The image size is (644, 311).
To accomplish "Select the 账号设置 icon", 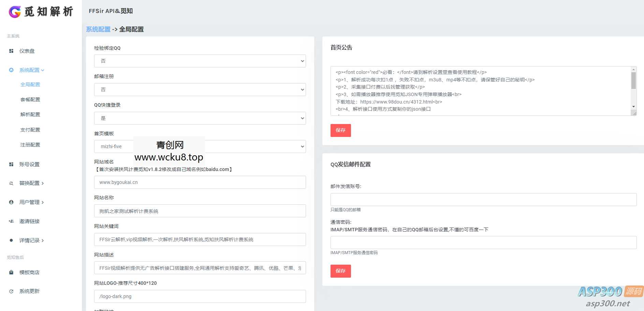I will tap(11, 164).
